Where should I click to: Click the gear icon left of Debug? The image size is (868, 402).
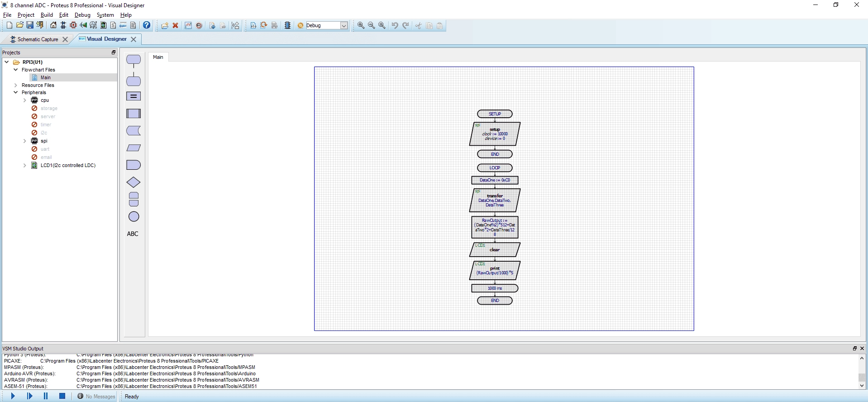[x=300, y=25]
